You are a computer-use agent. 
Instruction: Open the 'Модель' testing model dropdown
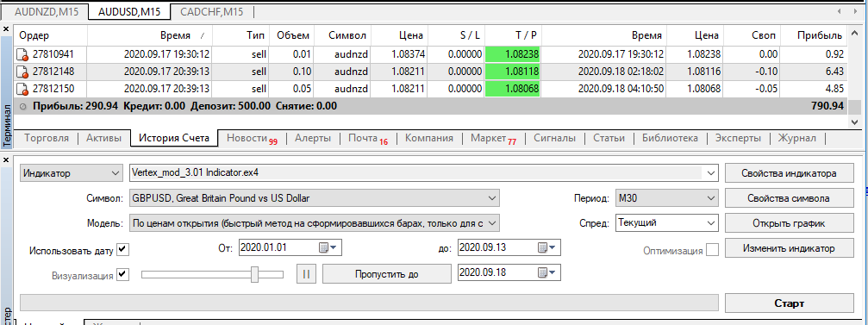(314, 223)
